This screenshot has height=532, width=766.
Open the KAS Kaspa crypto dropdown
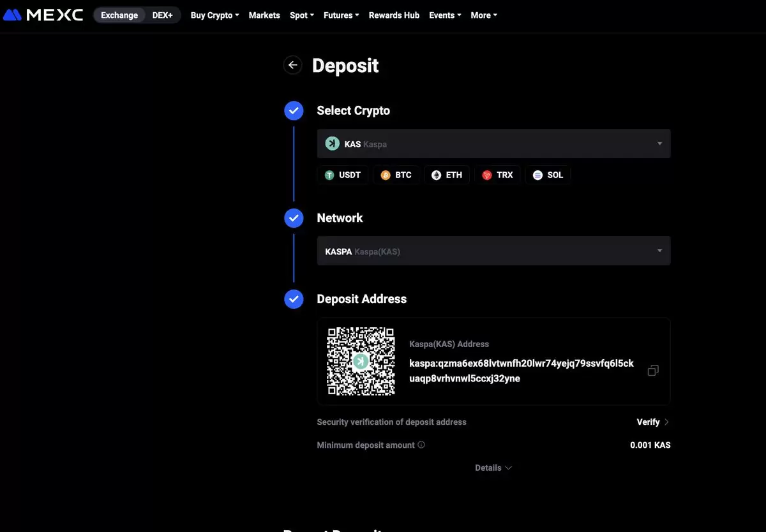(x=493, y=144)
